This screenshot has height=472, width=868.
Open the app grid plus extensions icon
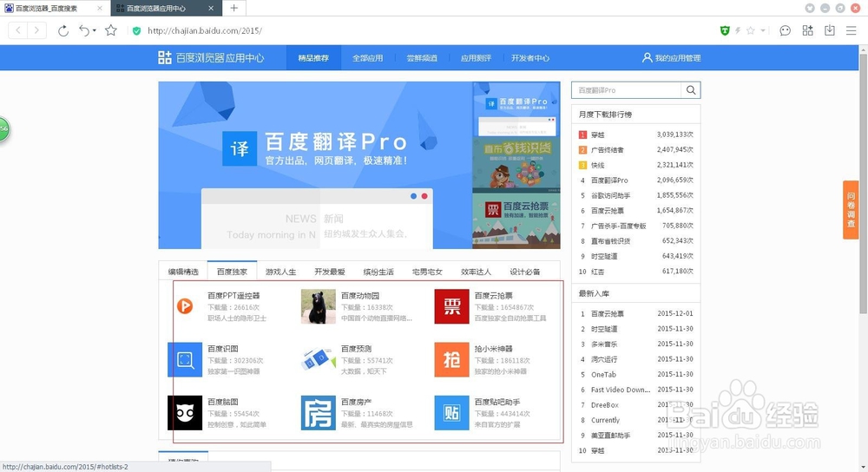807,30
